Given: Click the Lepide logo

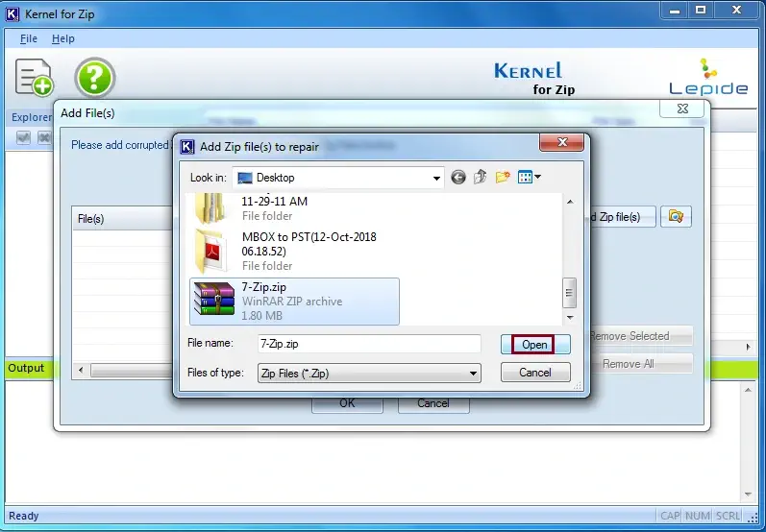Looking at the screenshot, I should tap(708, 77).
